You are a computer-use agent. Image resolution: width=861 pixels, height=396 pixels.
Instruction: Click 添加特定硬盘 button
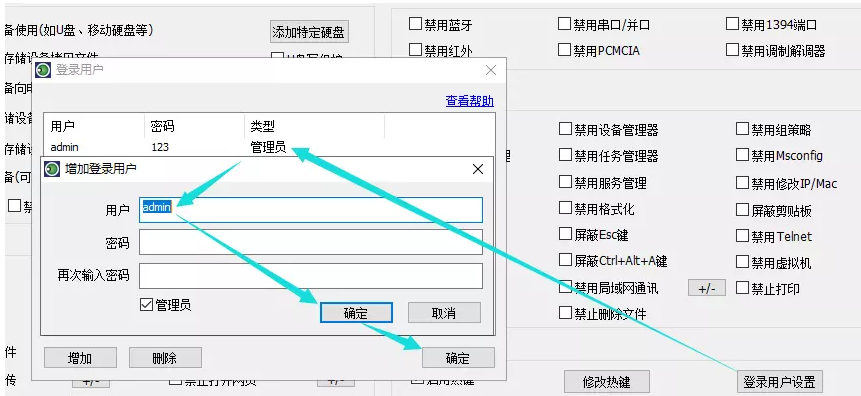(309, 32)
